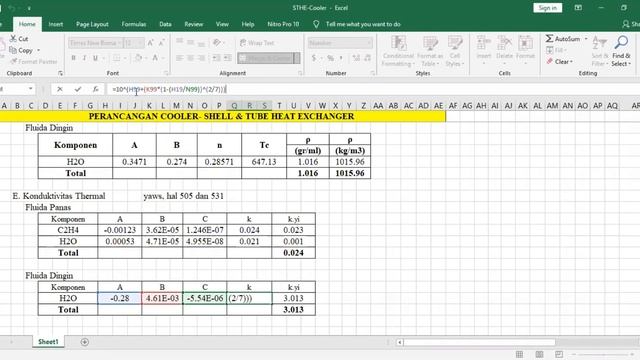Screen dimensions: 640x360
Task: Open the View tab
Action: coord(222,24)
